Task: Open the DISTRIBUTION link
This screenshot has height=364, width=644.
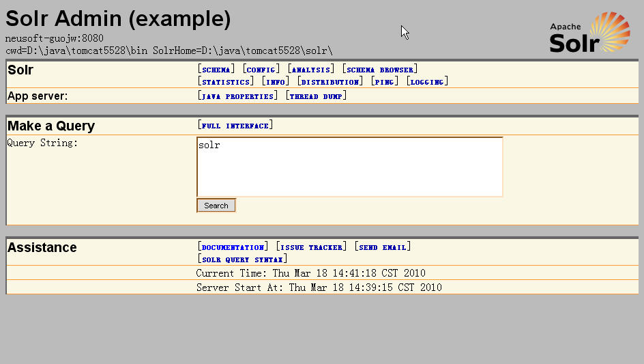Action: [x=330, y=82]
